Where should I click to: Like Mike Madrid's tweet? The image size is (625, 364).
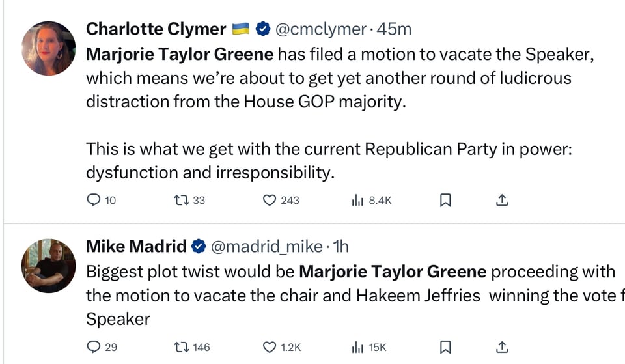pos(270,347)
